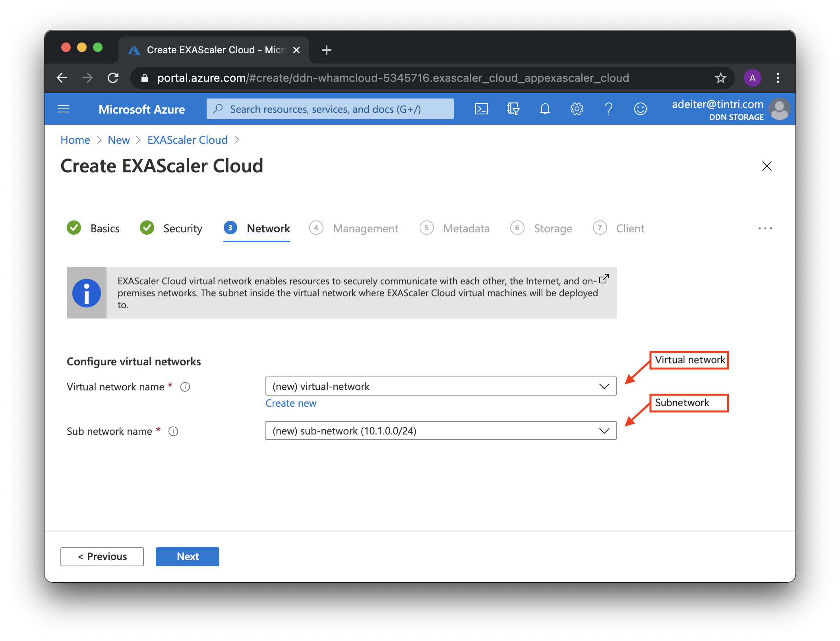The image size is (840, 641).
Task: Switch to the Management tab
Action: (x=365, y=228)
